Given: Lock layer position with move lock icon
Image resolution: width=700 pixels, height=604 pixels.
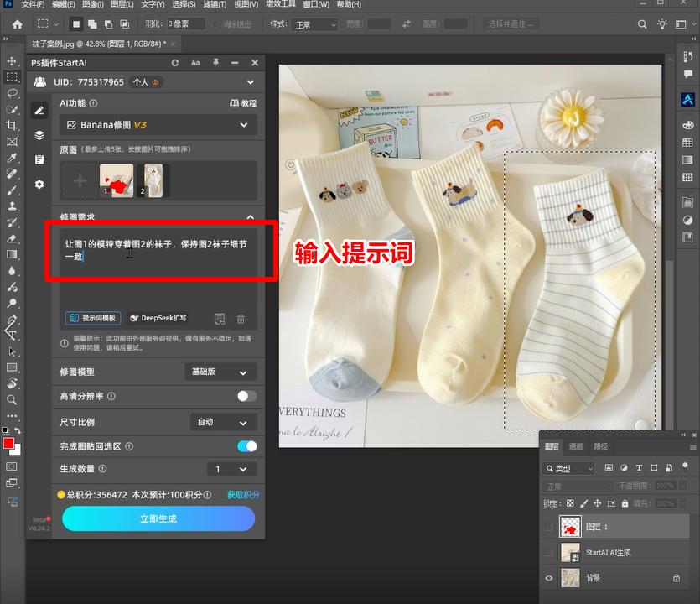Looking at the screenshot, I should [598, 503].
